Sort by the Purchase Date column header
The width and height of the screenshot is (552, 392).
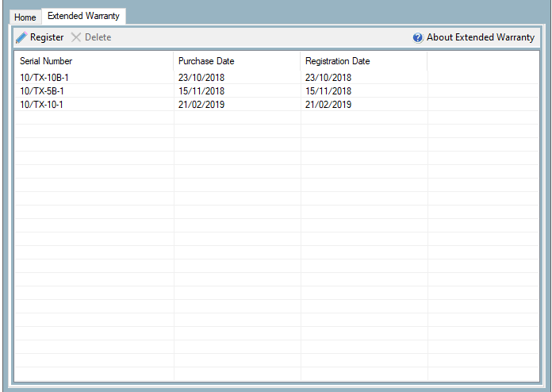pyautogui.click(x=237, y=61)
